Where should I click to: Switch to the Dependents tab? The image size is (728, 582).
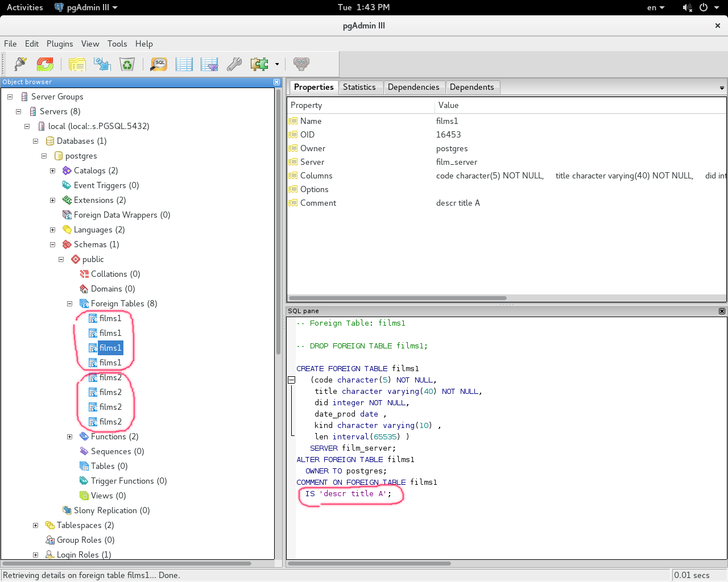pyautogui.click(x=471, y=87)
